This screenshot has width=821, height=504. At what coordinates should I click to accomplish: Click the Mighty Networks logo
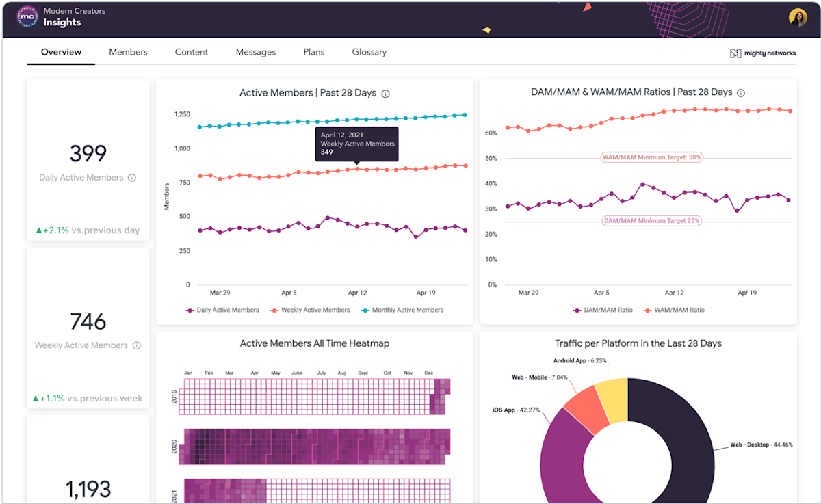763,53
